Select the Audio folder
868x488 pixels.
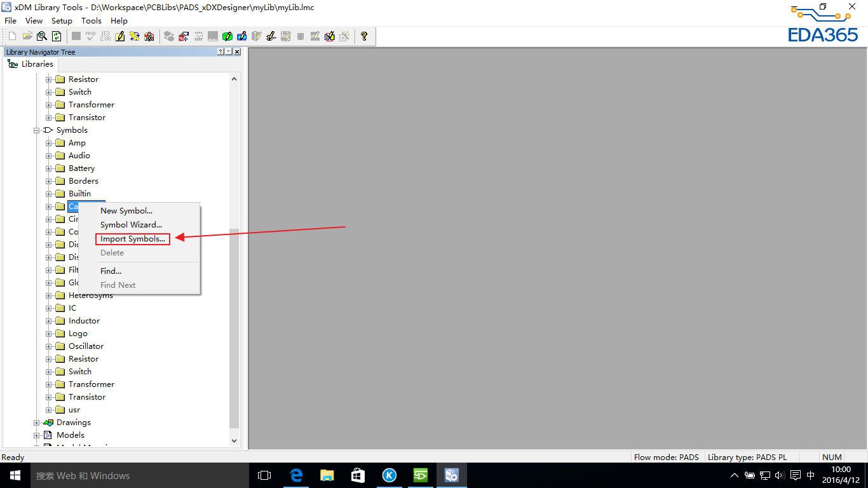(79, 156)
